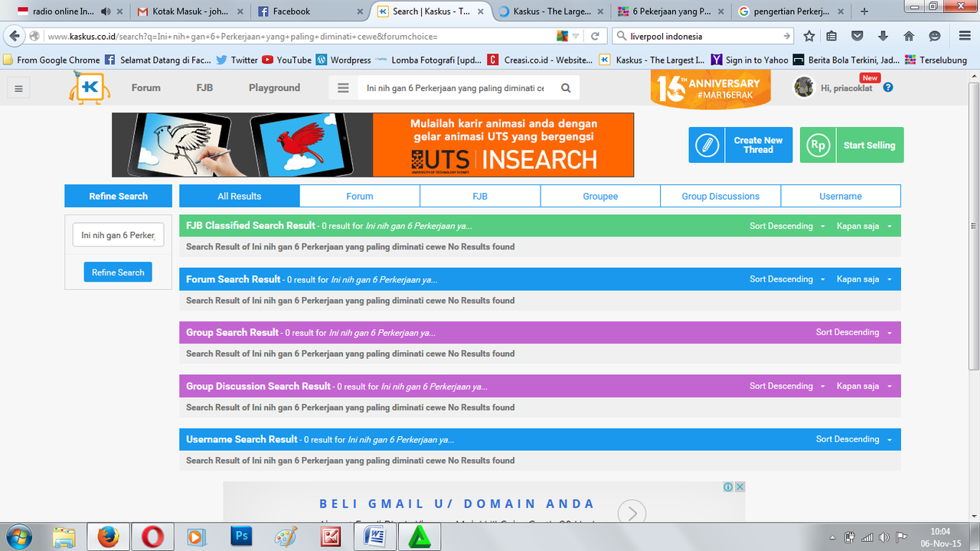Open the Twitter bookmark
The height and width of the screenshot is (551, 980).
237,60
